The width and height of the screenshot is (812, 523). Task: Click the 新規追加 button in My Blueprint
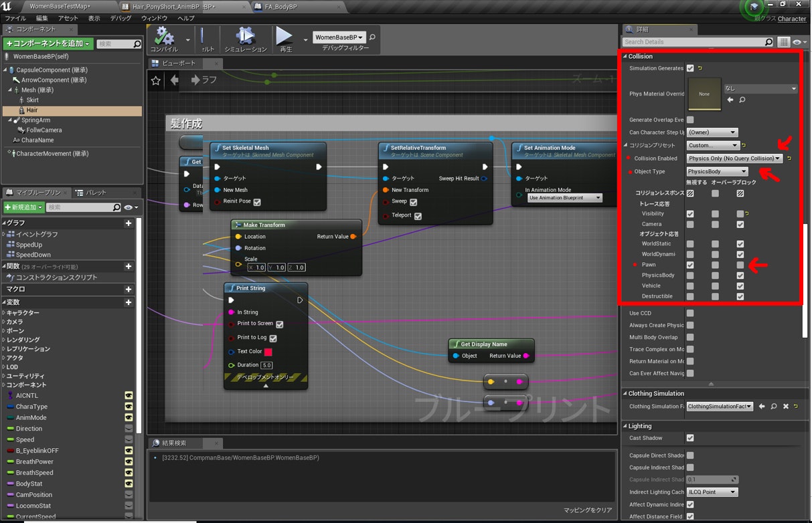pyautogui.click(x=24, y=207)
